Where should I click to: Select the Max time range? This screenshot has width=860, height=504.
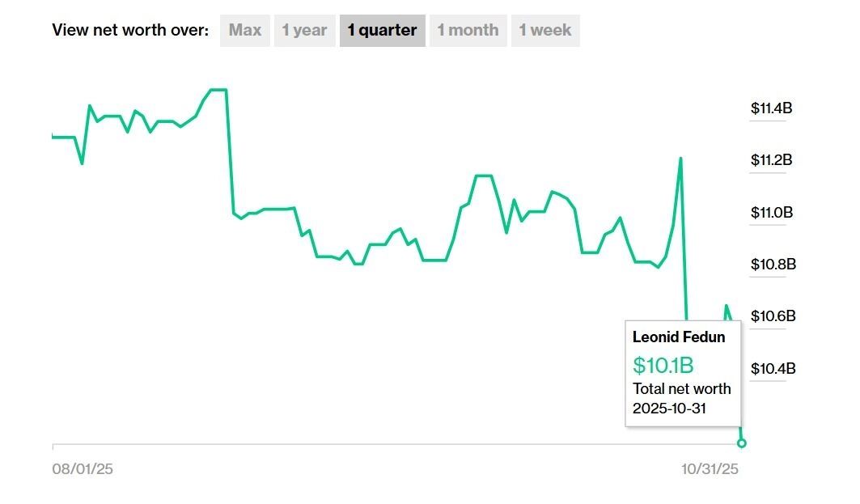coord(244,31)
